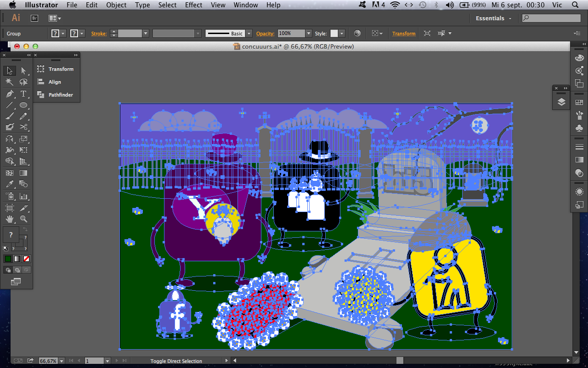
Task: Select the Selection tool (black arrow)
Action: (x=9, y=70)
